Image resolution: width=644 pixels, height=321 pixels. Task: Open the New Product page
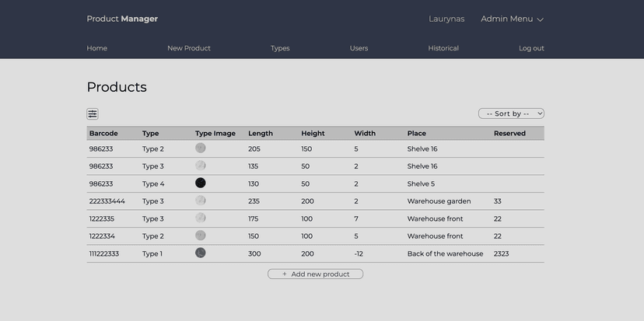point(189,48)
